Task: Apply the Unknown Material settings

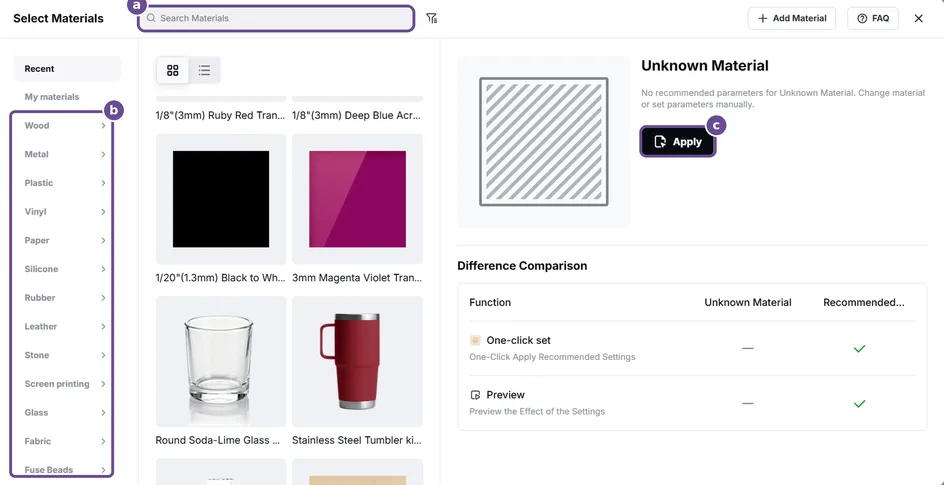Action: click(678, 142)
